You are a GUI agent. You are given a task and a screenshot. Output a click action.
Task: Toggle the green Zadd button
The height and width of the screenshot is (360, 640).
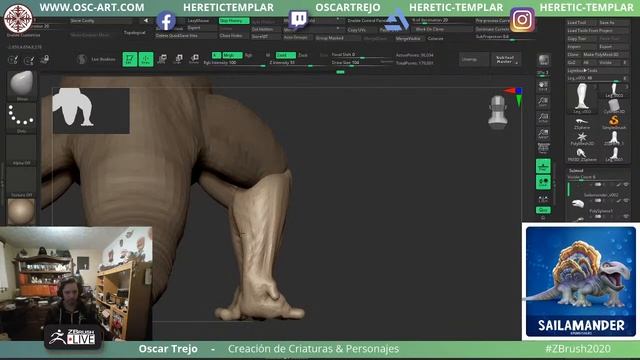[x=286, y=55]
